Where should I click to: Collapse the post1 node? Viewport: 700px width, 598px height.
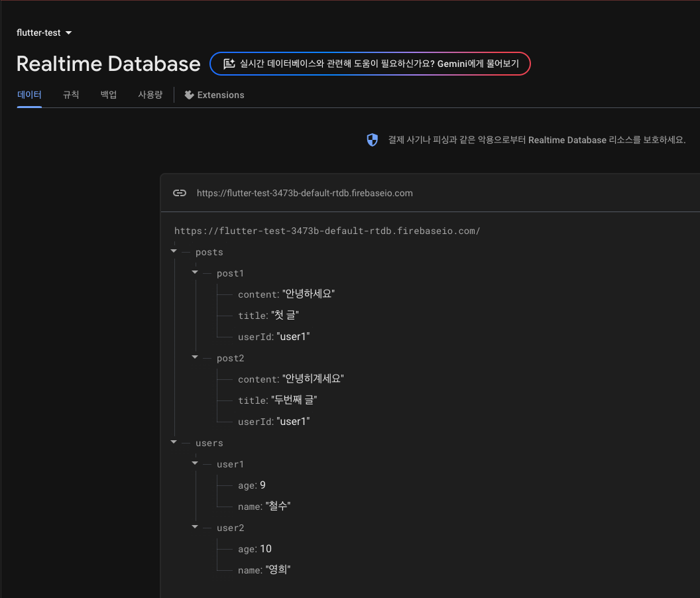click(195, 272)
